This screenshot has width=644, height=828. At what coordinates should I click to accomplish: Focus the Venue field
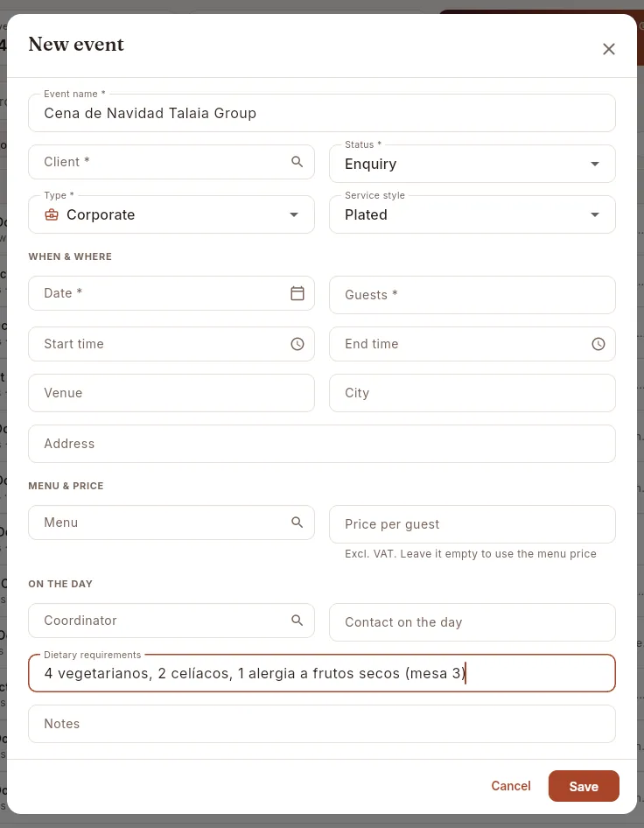tap(171, 393)
